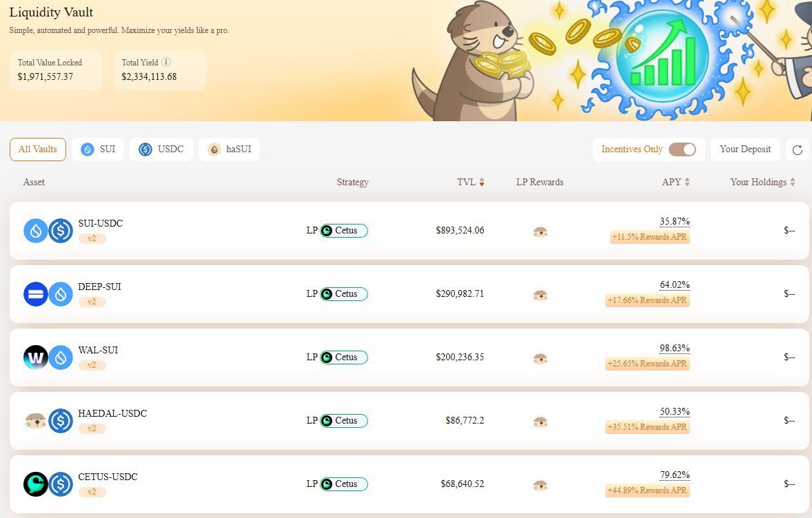Toggle the Incentives Only switch

[x=682, y=149]
